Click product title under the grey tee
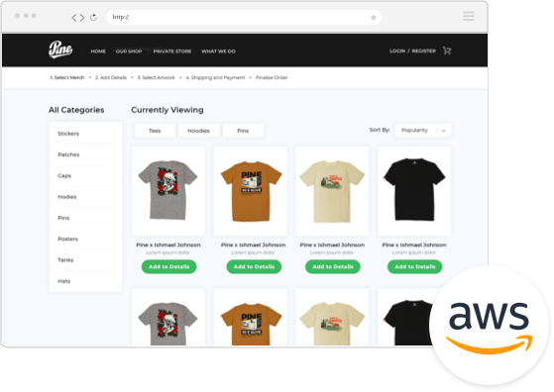The height and width of the screenshot is (392, 554). tap(168, 245)
